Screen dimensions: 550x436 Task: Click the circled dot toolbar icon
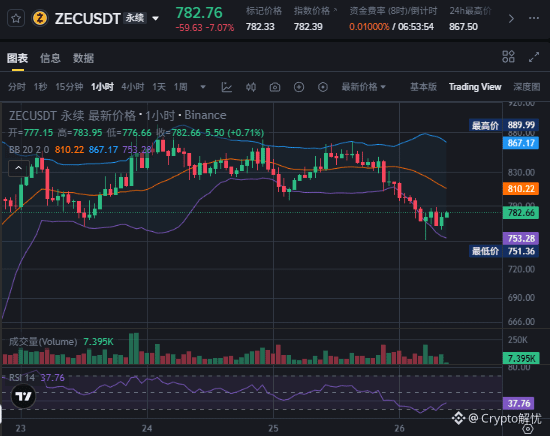pyautogui.click(x=323, y=87)
